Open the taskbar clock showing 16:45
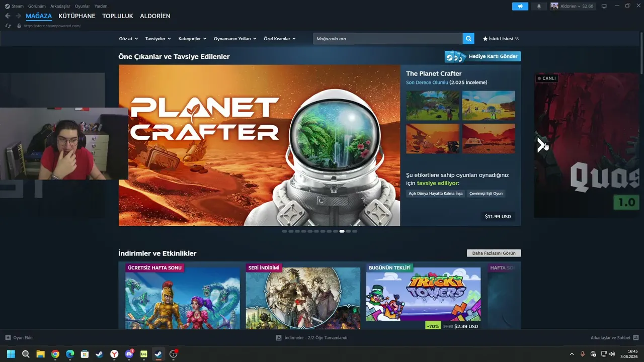The height and width of the screenshot is (362, 644). (x=629, y=354)
